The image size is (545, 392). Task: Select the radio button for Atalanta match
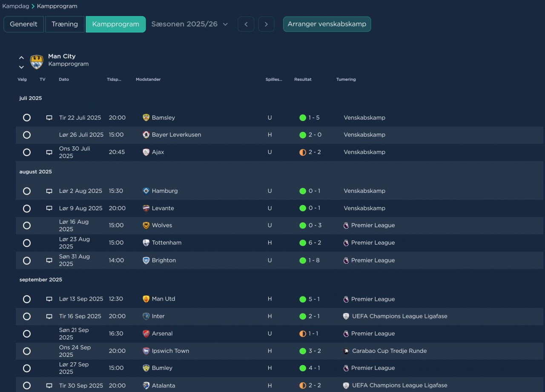click(x=27, y=386)
